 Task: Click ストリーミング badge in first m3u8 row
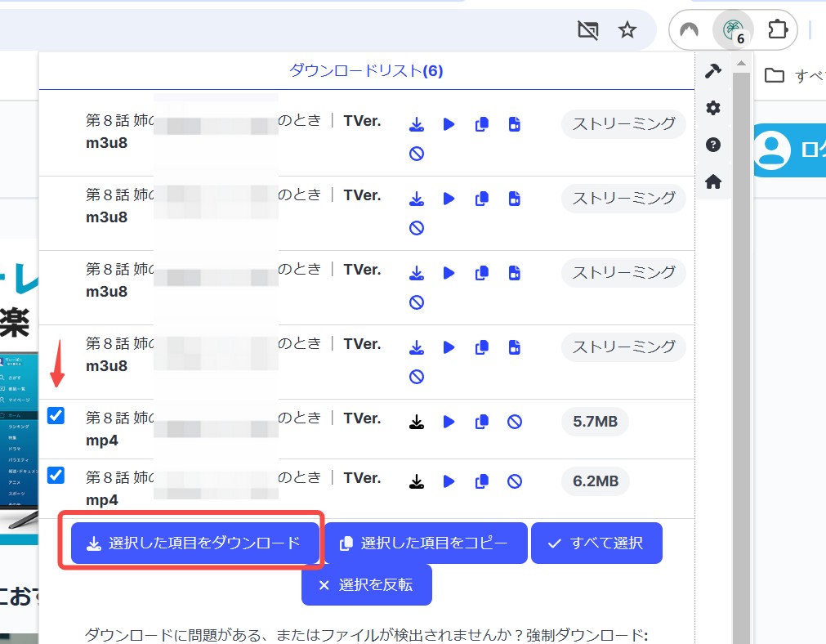(623, 124)
